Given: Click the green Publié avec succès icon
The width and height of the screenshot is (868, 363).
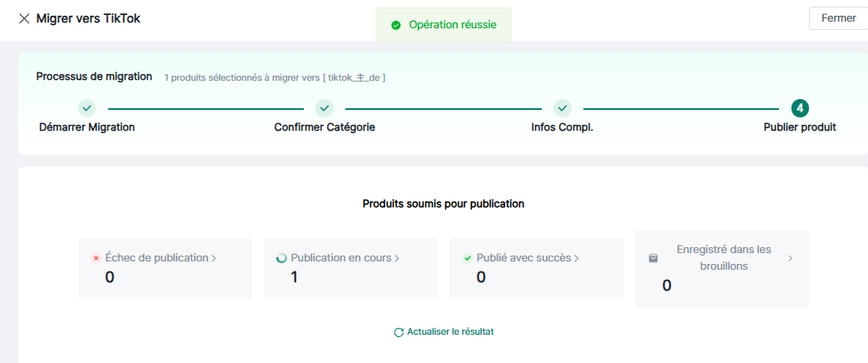Looking at the screenshot, I should [x=468, y=258].
